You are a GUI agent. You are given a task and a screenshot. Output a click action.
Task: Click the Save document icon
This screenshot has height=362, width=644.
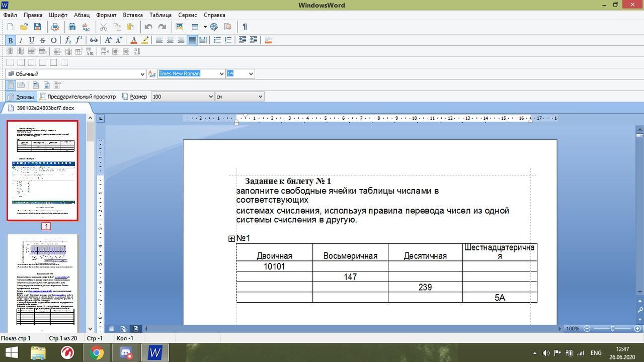(x=37, y=27)
